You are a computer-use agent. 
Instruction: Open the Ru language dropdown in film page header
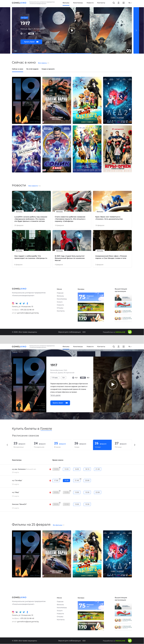(130, 346)
